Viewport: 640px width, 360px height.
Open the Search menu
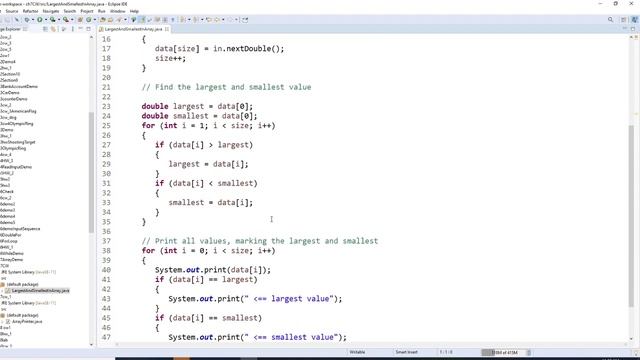70,11
